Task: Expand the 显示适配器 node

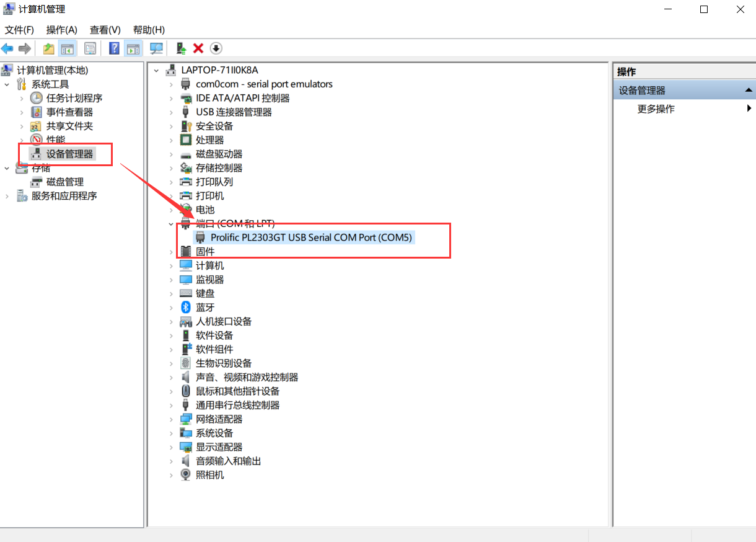Action: 171,446
